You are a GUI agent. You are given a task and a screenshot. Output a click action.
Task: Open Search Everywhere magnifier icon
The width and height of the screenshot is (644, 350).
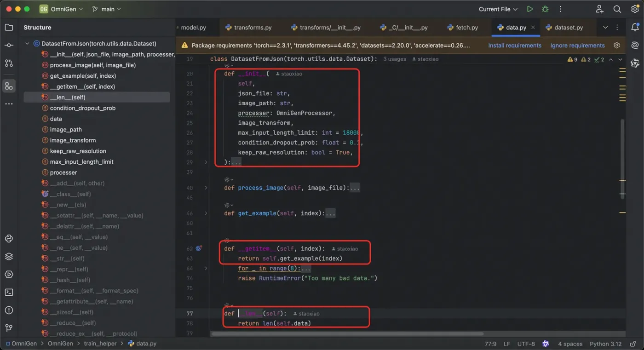(x=617, y=9)
